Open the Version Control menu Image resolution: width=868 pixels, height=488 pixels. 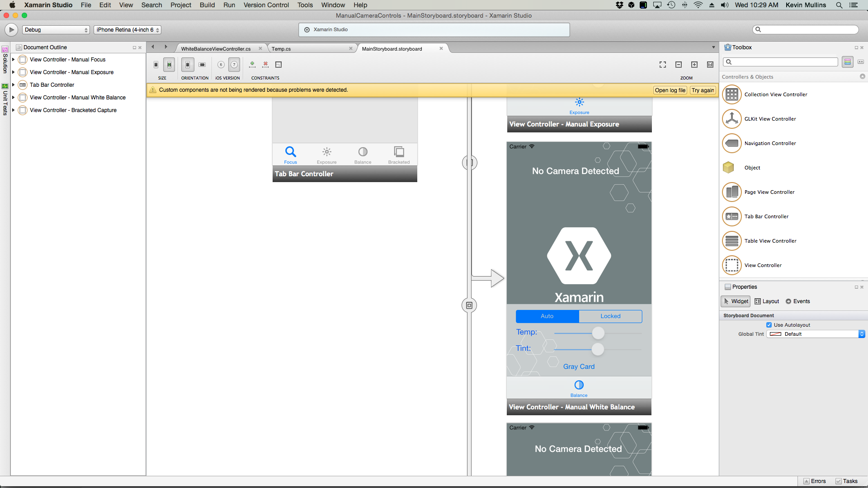(266, 5)
